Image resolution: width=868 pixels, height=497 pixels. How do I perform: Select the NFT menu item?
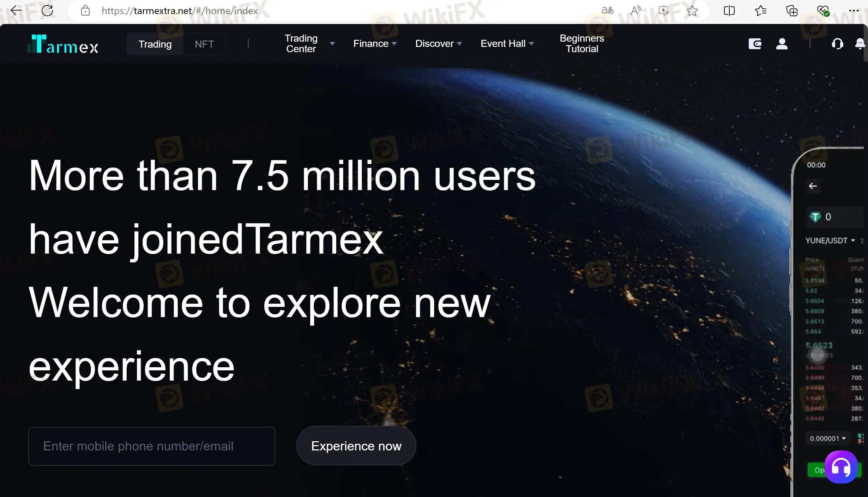tap(204, 43)
